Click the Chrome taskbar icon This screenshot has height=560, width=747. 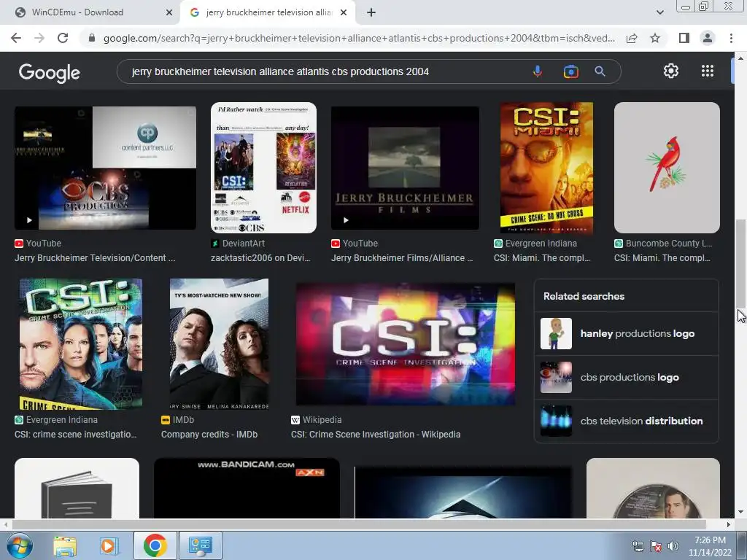[155, 545]
